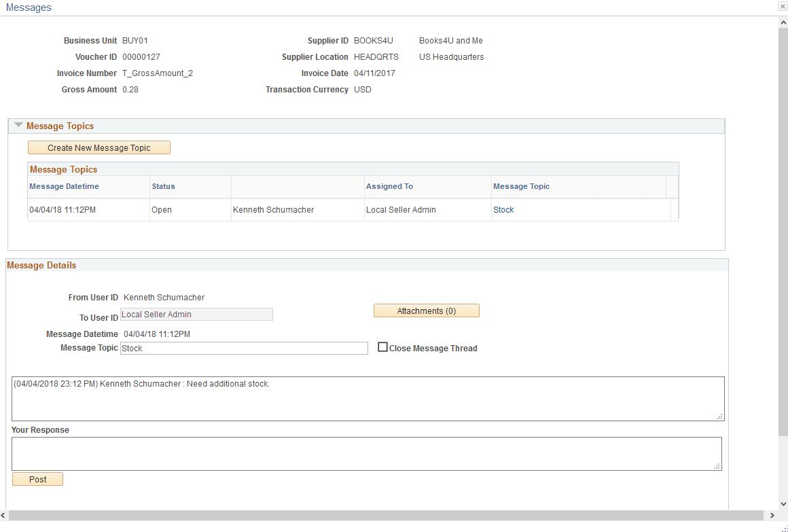Click Create New Message Topic button
Screen dimensions: 788x532
pyautogui.click(x=99, y=147)
